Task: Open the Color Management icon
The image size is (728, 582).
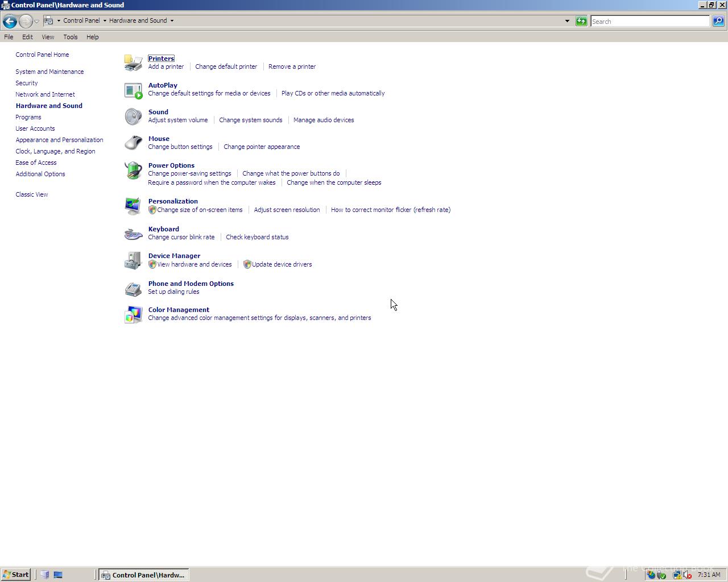Action: pyautogui.click(x=133, y=314)
